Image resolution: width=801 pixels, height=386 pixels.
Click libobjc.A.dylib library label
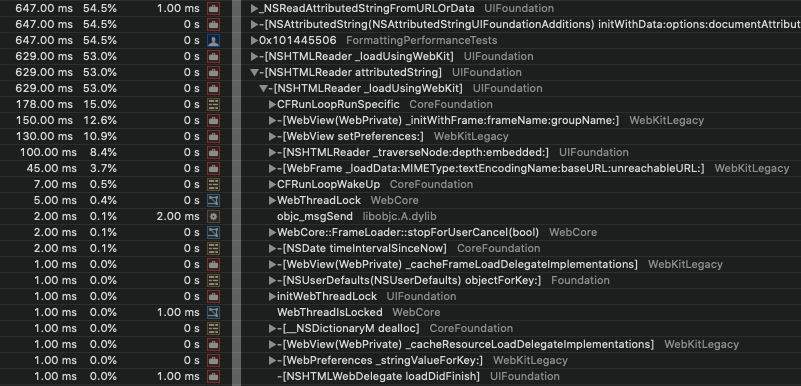399,216
